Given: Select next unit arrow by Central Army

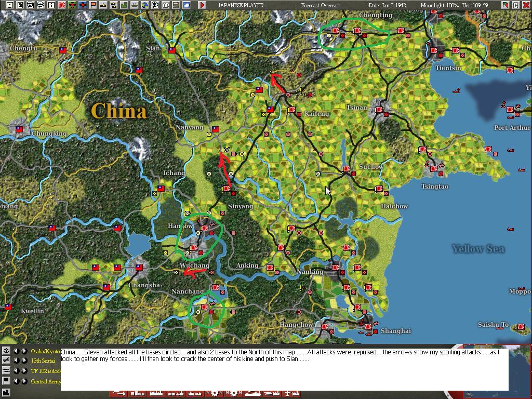Looking at the screenshot, I should pyautogui.click(x=24, y=381).
